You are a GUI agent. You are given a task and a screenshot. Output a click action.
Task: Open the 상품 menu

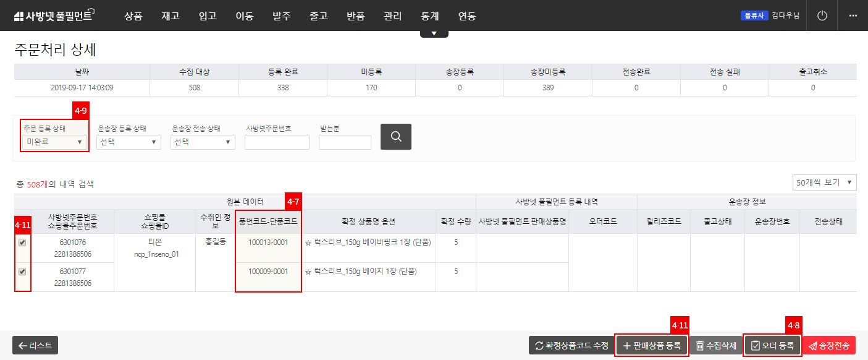click(133, 16)
